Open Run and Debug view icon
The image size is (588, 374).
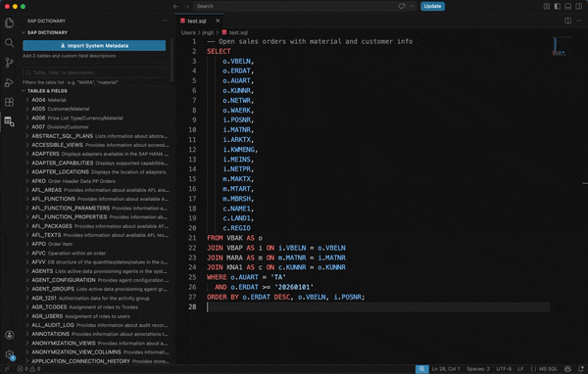click(10, 82)
